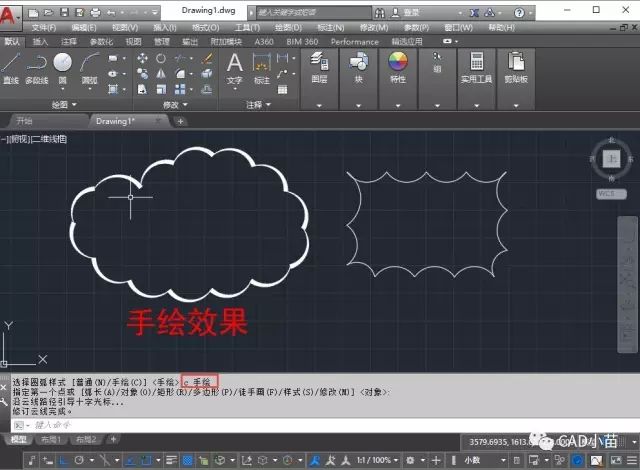
Task: Switch to the Drawing1* file tab
Action: click(113, 121)
